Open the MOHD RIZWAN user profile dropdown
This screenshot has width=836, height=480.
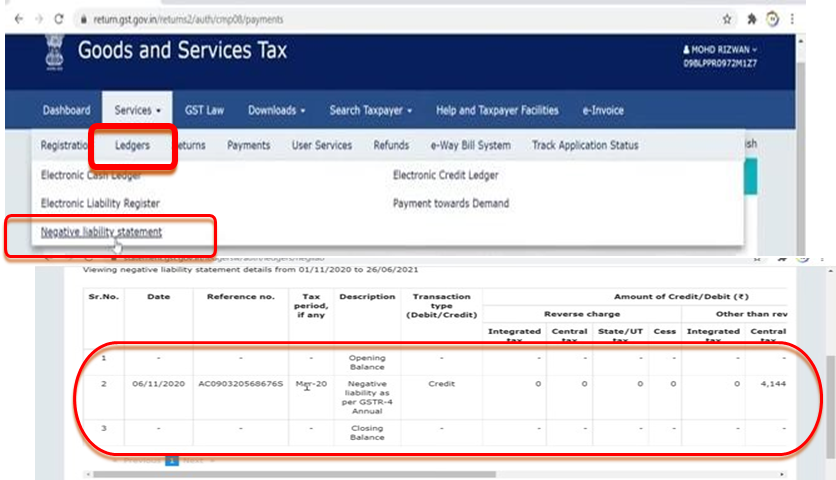pos(721,50)
